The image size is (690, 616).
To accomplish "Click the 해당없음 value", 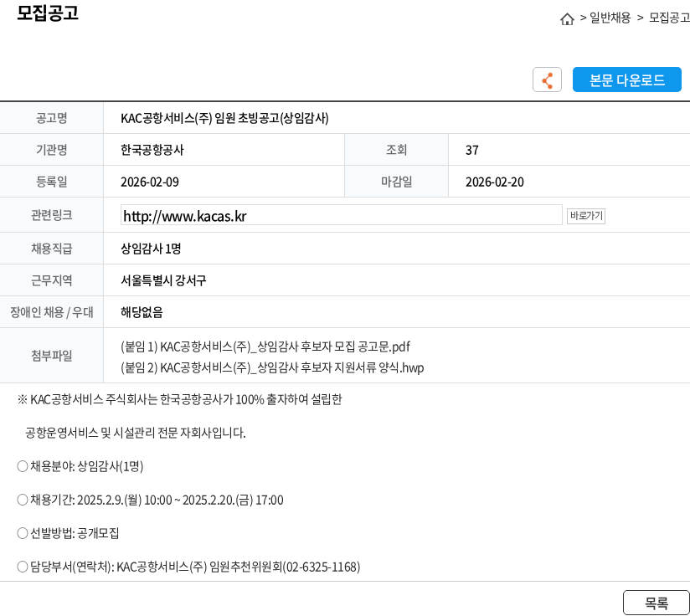I will [142, 312].
